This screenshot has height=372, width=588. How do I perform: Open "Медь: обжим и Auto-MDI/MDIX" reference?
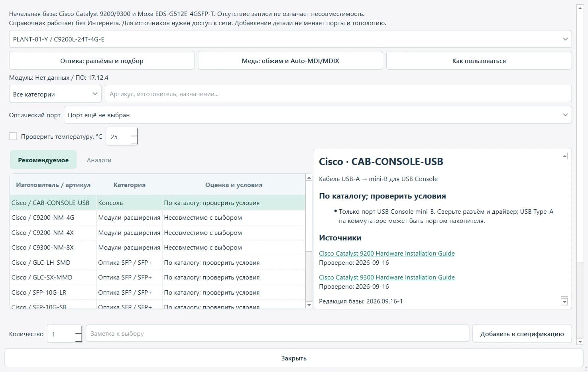290,61
